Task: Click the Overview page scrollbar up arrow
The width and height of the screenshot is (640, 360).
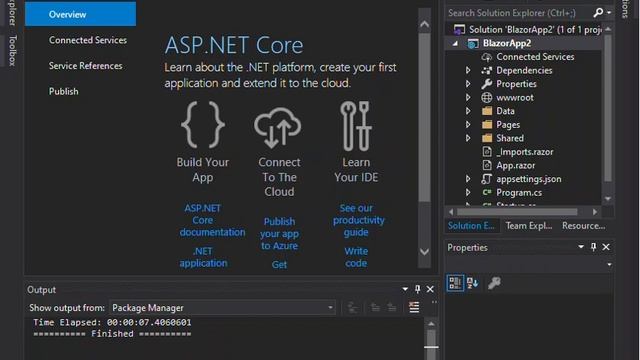Action: tap(424, 24)
